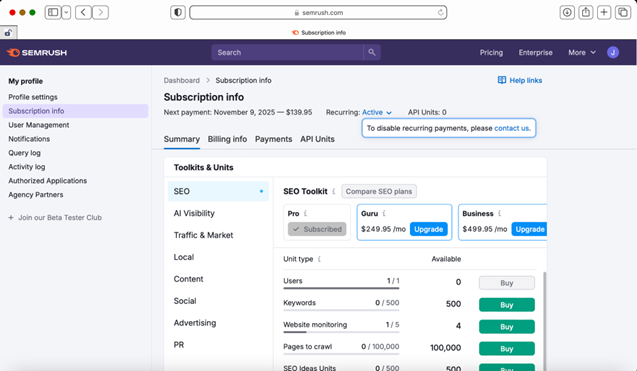Screen dimensions: 637x371
Task: Open Safari downloads icon
Action: [x=567, y=12]
